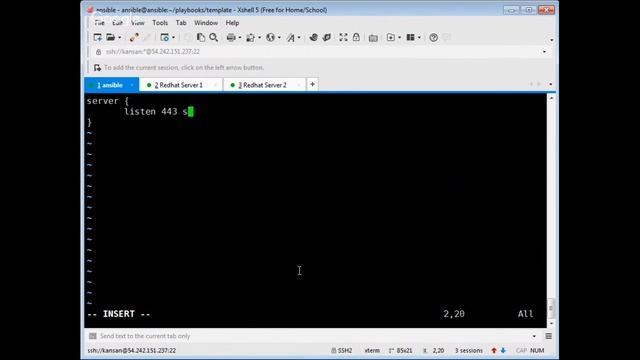Expand the address bar history dropdown
This screenshot has height=360, width=640.
544,52
